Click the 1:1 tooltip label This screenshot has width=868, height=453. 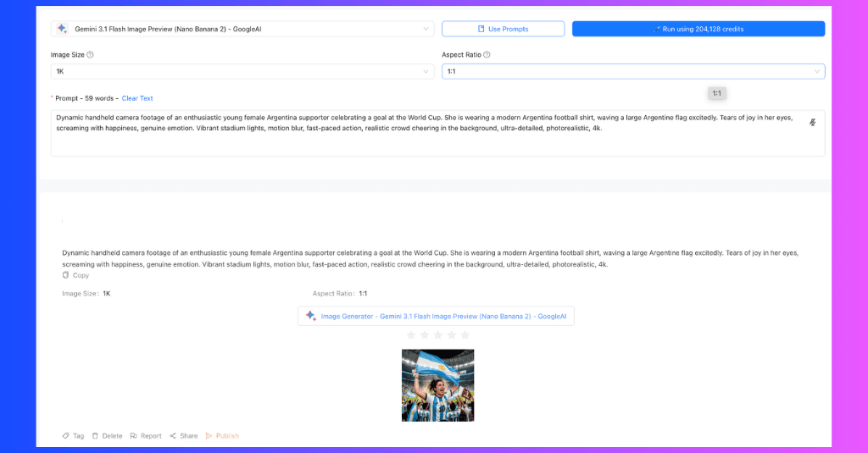[717, 93]
